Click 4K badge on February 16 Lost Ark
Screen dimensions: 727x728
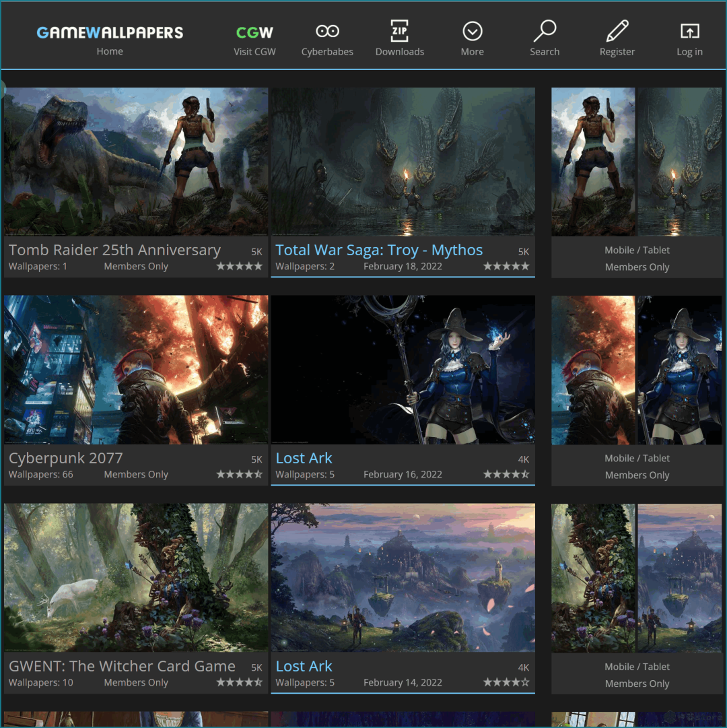pyautogui.click(x=523, y=460)
